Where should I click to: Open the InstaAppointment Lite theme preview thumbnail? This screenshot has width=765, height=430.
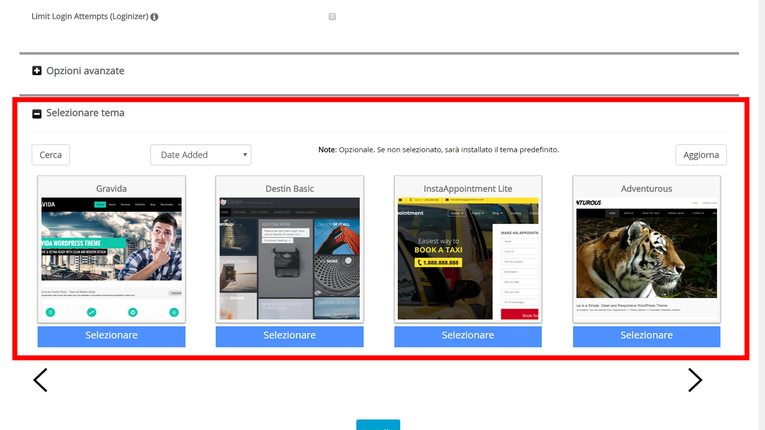468,258
